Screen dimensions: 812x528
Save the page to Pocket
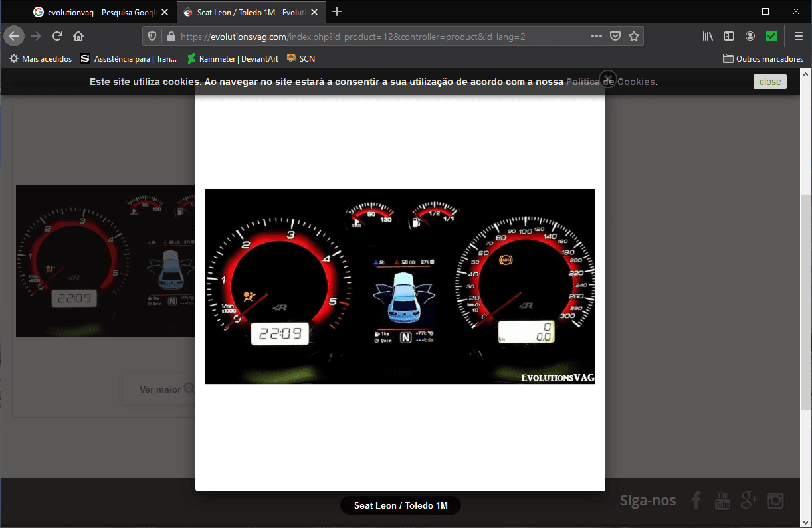pos(615,36)
